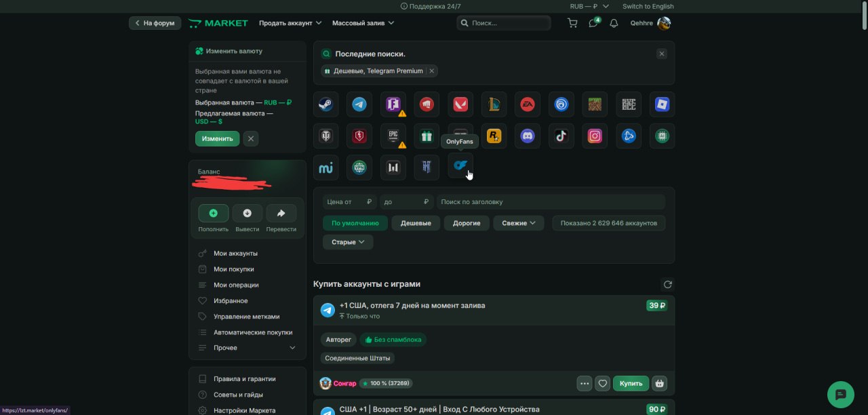Add Сонгар's listing to favorites heart
Screen dimensions: 868x415
602,384
